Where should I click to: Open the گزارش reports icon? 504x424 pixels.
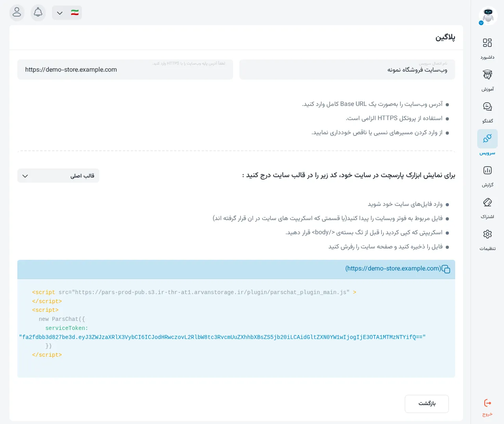487,170
